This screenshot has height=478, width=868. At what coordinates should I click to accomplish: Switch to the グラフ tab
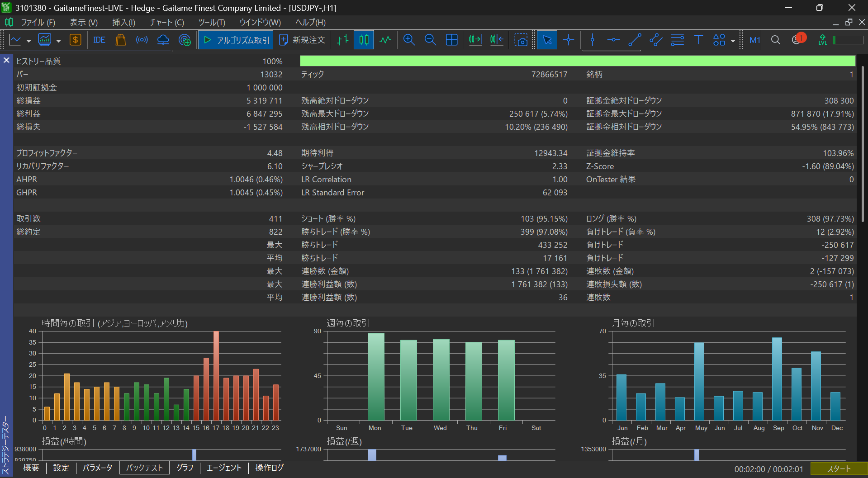pos(185,468)
